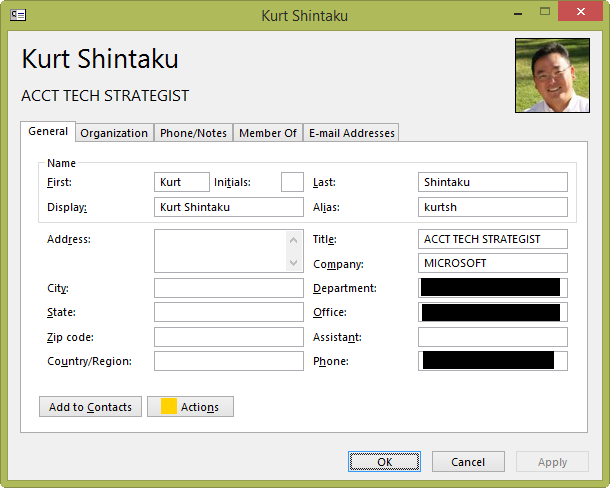Screen dimensions: 610x488
Task: Go to E-mail Addresses tab
Action: point(351,133)
